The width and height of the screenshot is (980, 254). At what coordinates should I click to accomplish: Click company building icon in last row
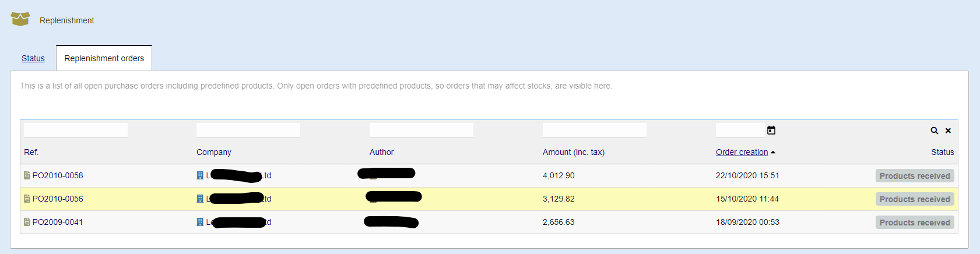click(x=200, y=222)
